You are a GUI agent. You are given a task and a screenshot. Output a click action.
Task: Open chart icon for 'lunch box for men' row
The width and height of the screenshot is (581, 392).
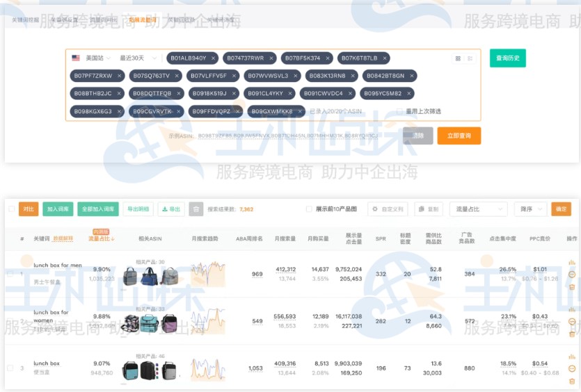click(x=572, y=263)
